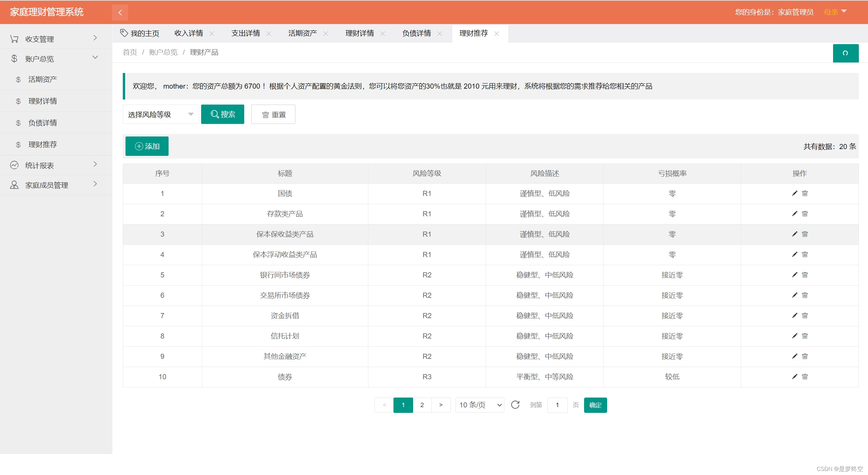Click the refresh icon in pagination bar
The image size is (868, 475).
[x=515, y=405]
